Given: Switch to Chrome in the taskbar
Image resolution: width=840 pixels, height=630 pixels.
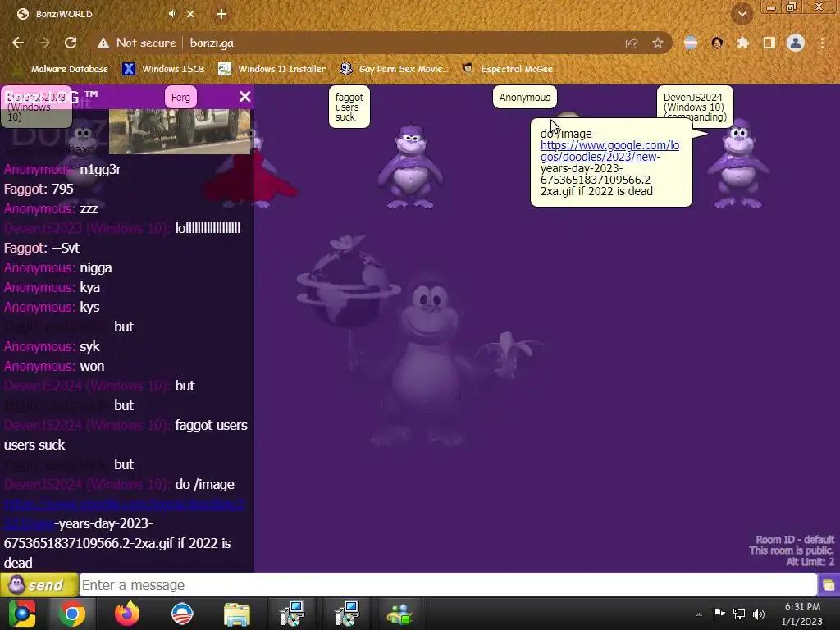Looking at the screenshot, I should pyautogui.click(x=72, y=614).
